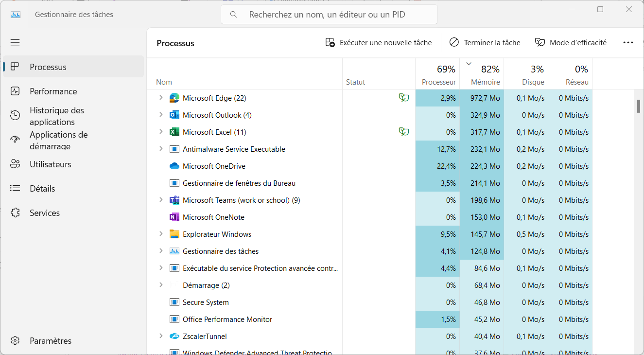Sort by the Disque column header

(x=526, y=74)
